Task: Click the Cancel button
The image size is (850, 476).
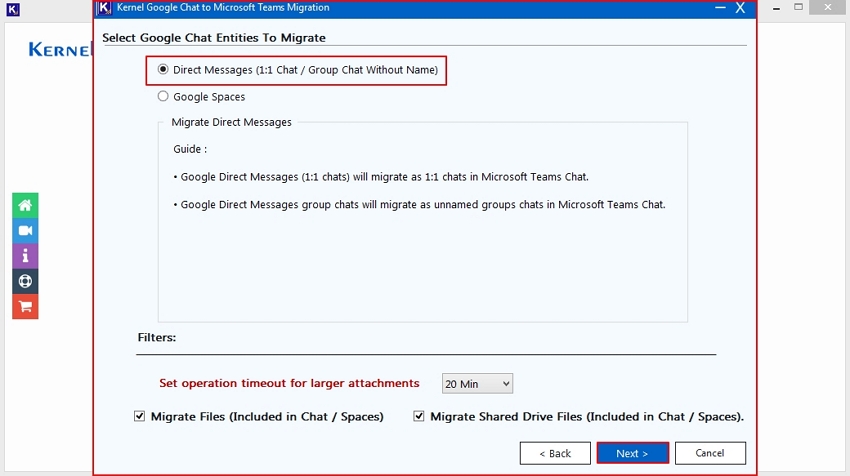Action: pos(710,453)
